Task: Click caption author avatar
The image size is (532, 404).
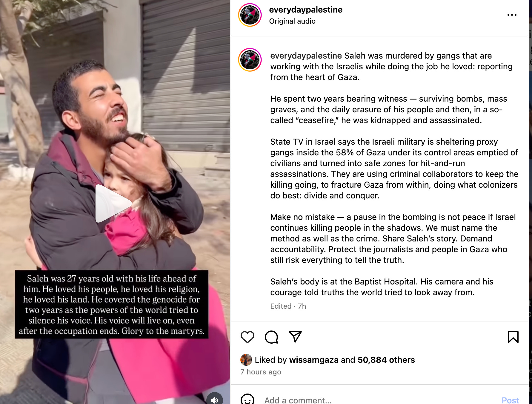Action: click(250, 60)
